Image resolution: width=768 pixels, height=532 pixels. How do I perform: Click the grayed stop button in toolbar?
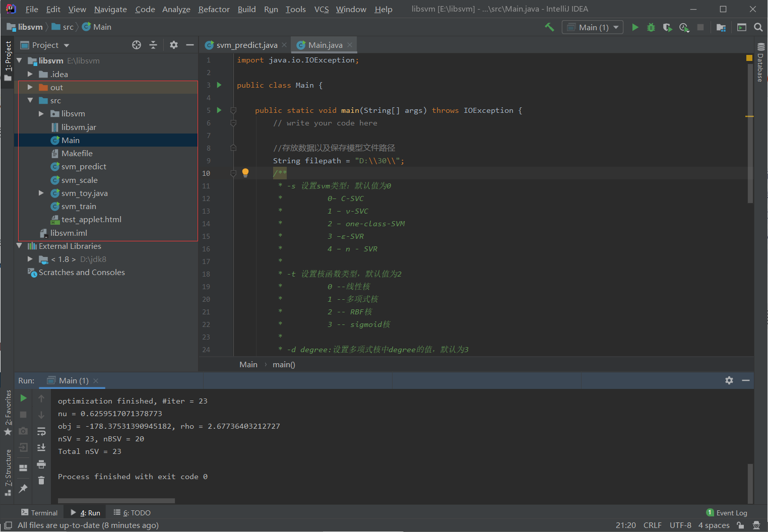pyautogui.click(x=700, y=27)
